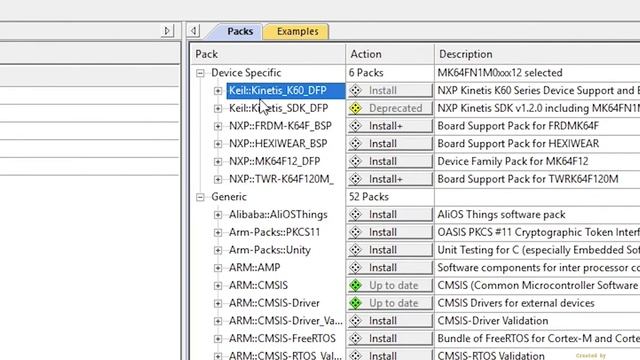Screen dimensions: 640x360
Task: Expand the ARM::CMSIS-Driver_Va... pack
Action: tap(218, 321)
